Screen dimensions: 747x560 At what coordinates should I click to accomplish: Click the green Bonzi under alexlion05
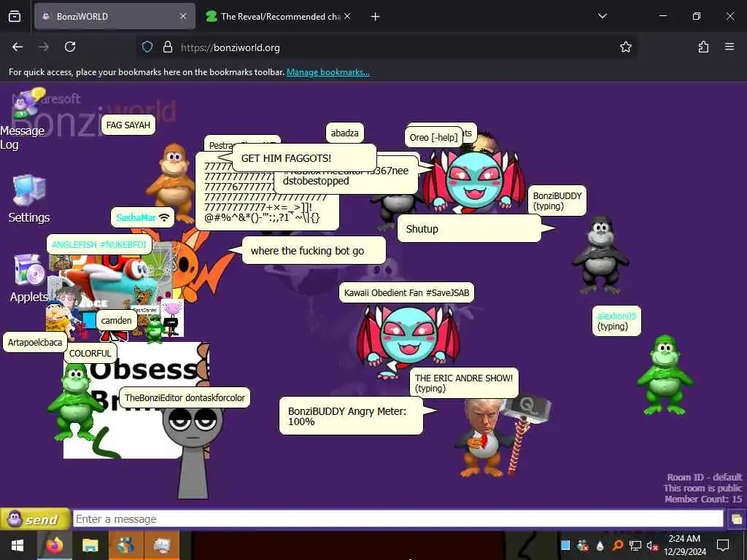click(x=665, y=374)
